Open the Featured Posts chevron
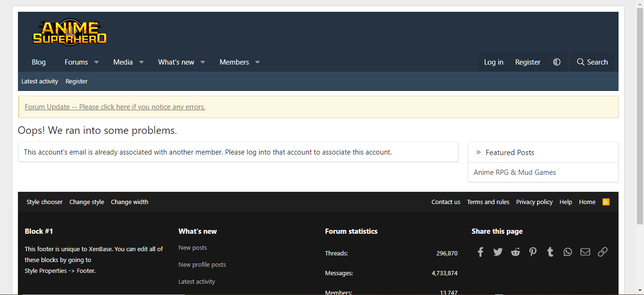Viewport: 644px width, 295px height. pyautogui.click(x=478, y=152)
